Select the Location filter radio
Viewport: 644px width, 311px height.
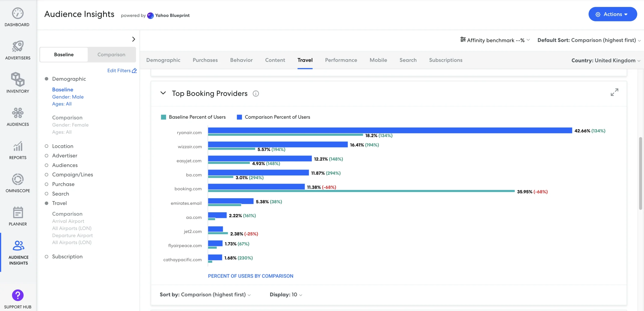[46, 146]
